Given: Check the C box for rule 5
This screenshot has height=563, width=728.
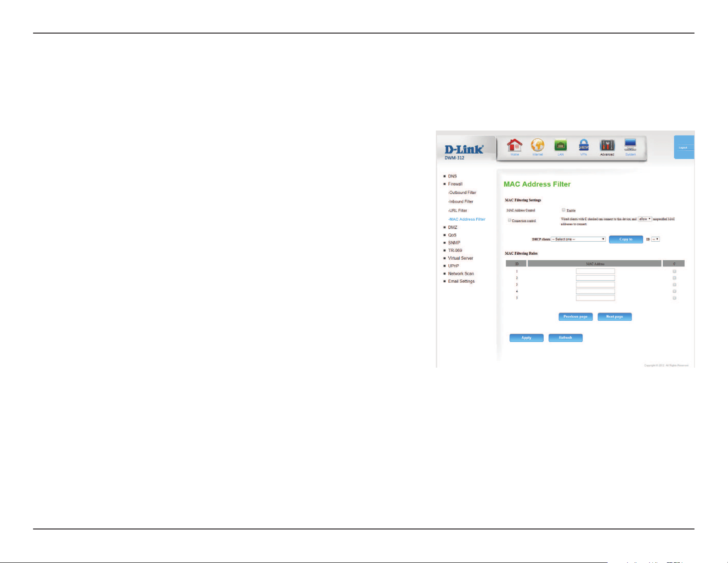Looking at the screenshot, I should 674,298.
